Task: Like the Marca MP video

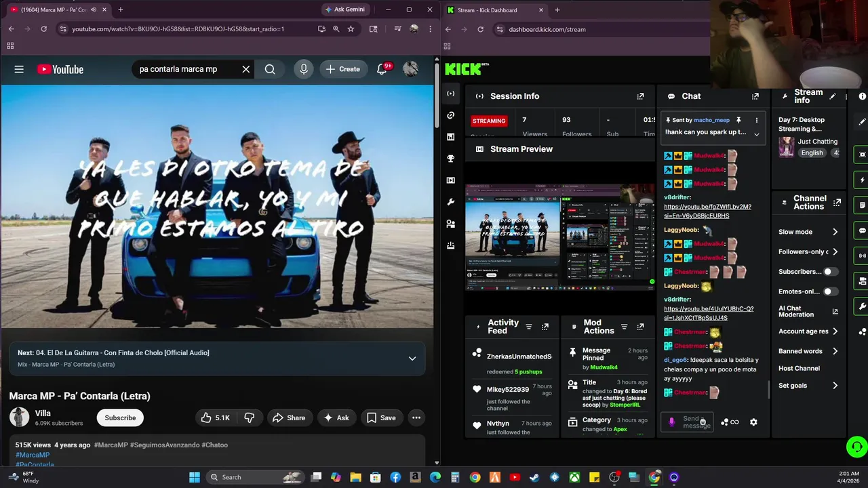Action: (216, 418)
